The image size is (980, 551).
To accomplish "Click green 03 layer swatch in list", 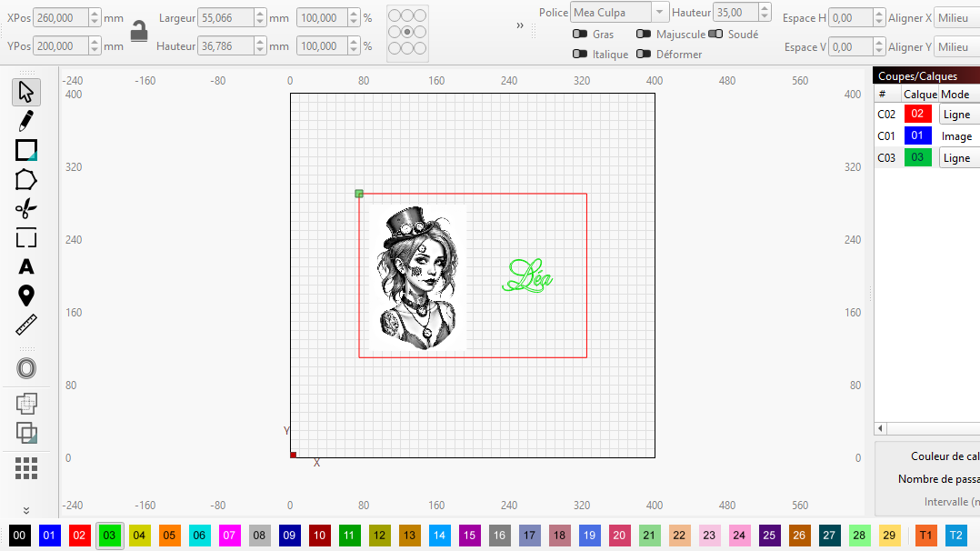I will 917,157.
